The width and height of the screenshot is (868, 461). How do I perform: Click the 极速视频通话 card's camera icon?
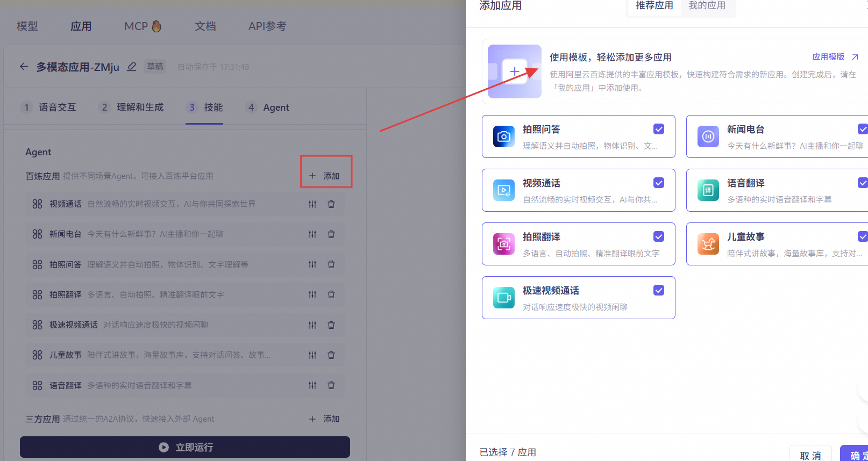504,298
